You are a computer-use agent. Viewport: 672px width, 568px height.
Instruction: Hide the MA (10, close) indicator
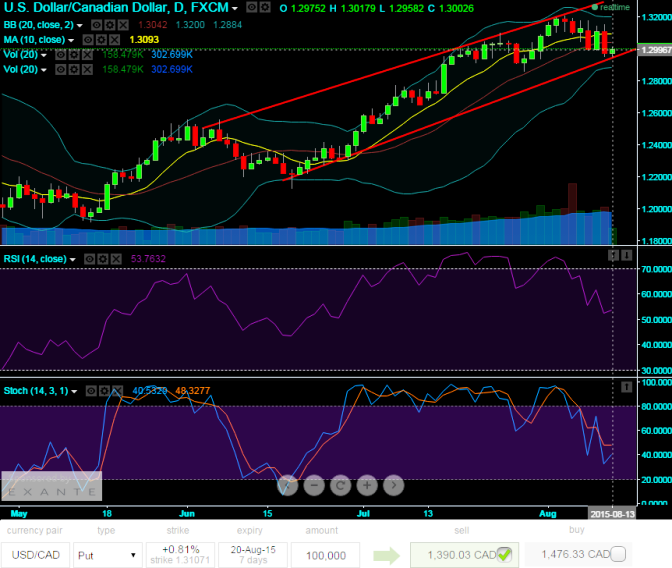[x=88, y=40]
